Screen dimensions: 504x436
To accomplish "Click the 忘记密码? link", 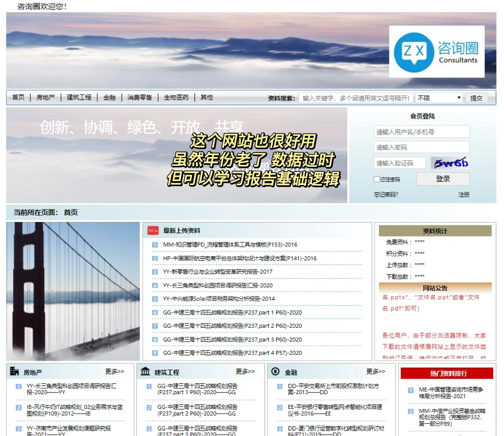I will coord(386,194).
